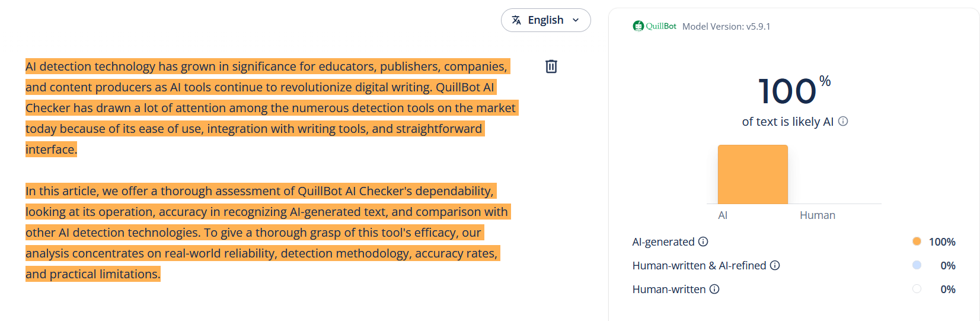Image resolution: width=980 pixels, height=321 pixels.
Task: Click the white Human-written legend dot
Action: pos(917,289)
